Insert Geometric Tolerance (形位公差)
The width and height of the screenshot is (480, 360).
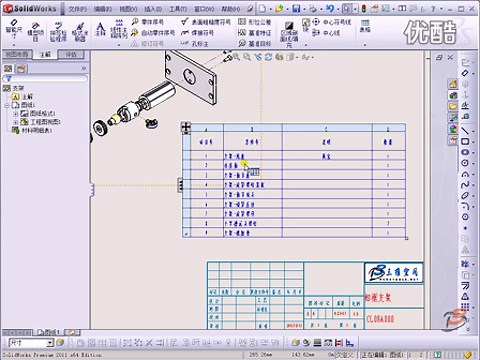(x=254, y=22)
